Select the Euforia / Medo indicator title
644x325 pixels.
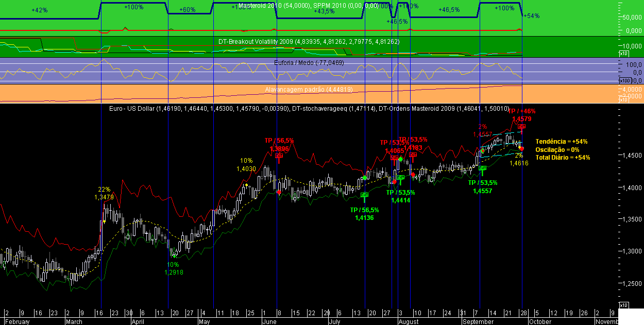[309, 62]
